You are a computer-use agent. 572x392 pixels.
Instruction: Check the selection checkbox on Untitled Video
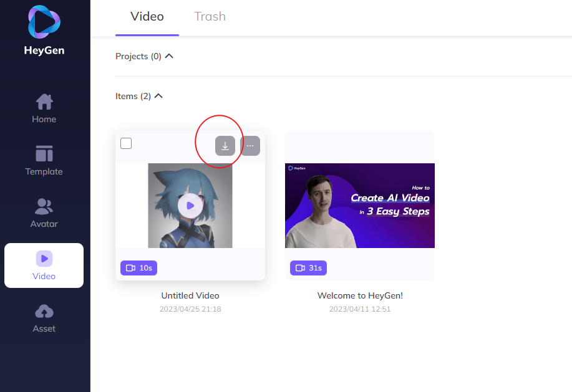click(125, 143)
